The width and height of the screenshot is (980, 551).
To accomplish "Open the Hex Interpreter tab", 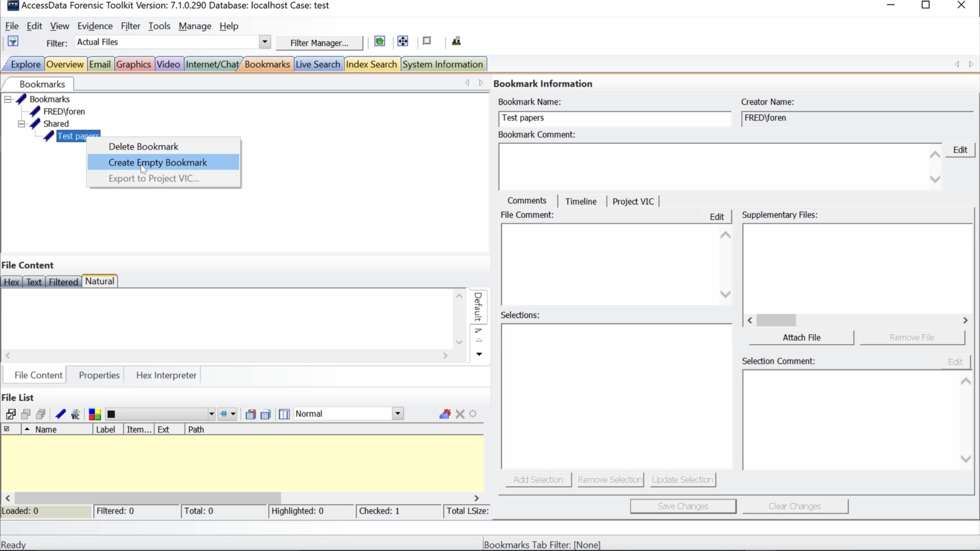I will tap(166, 375).
